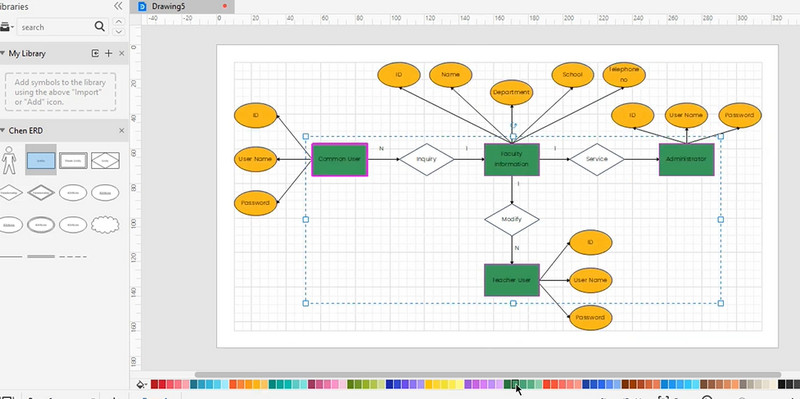Click the bottom-center selection resize handle

pyautogui.click(x=513, y=304)
